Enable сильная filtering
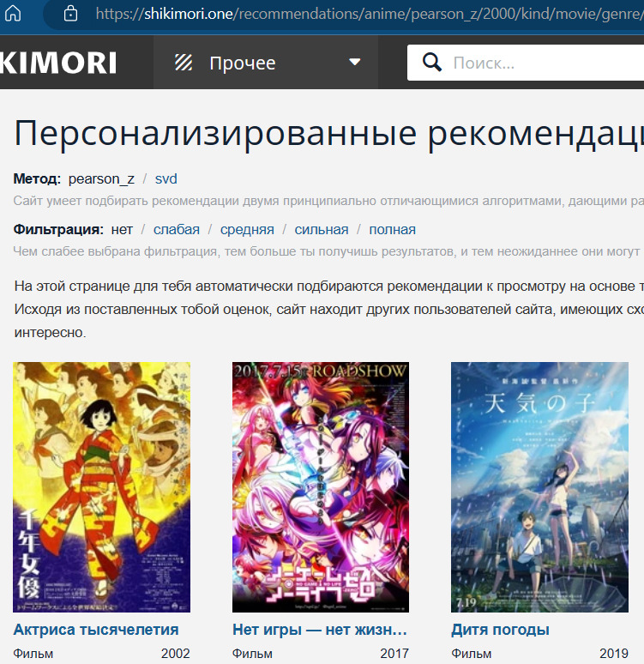The height and width of the screenshot is (664, 644). coord(322,229)
